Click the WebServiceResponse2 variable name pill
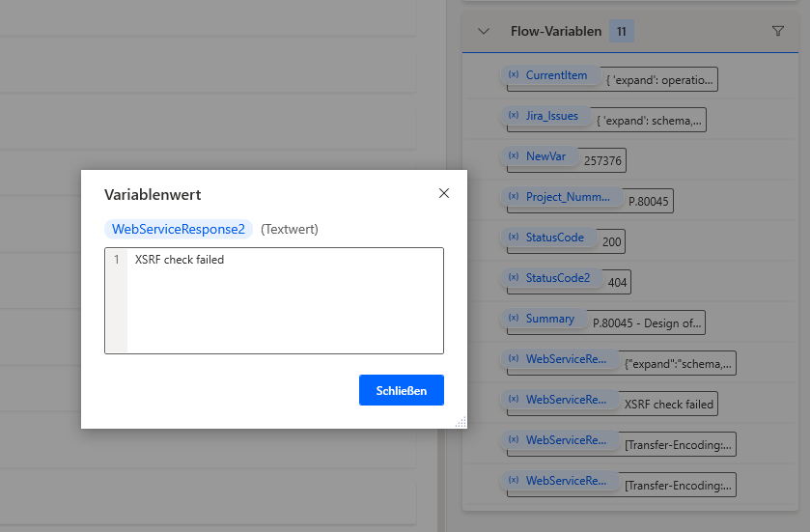Viewport: 810px width, 532px height. point(179,229)
